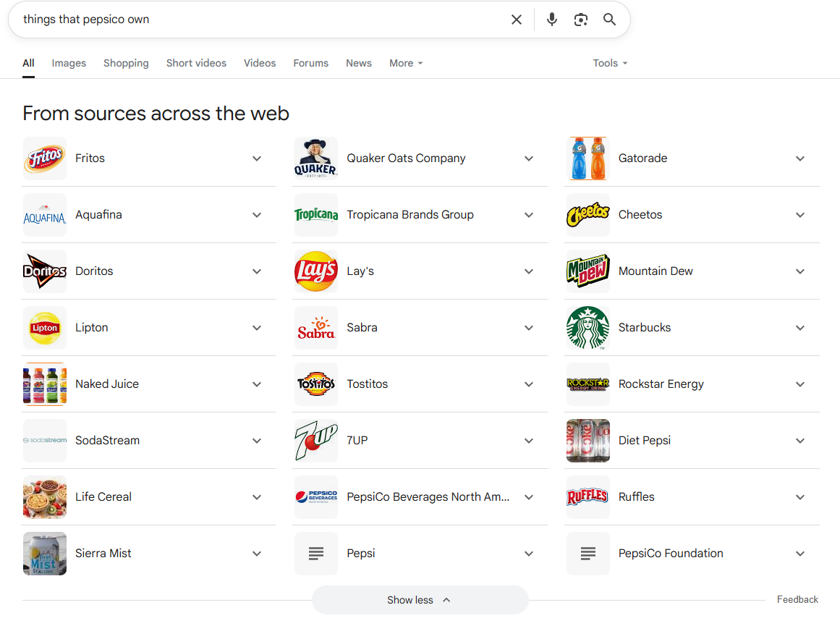Switch to the Forums tab
This screenshot has width=840, height=618.
click(x=310, y=63)
